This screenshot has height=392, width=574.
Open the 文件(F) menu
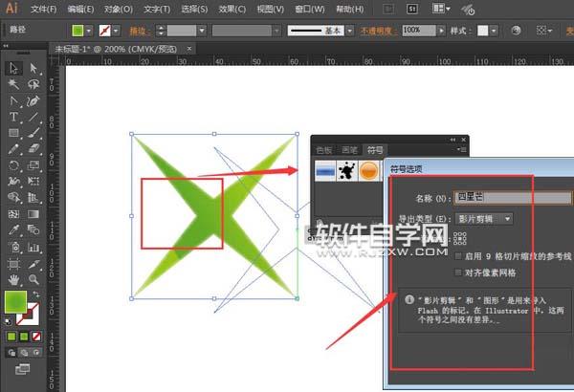pos(43,9)
